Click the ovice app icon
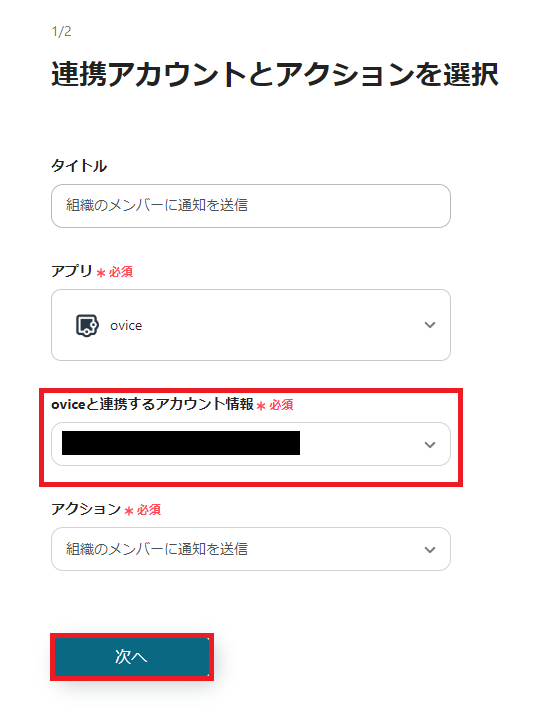The width and height of the screenshot is (541, 719). pos(87,326)
